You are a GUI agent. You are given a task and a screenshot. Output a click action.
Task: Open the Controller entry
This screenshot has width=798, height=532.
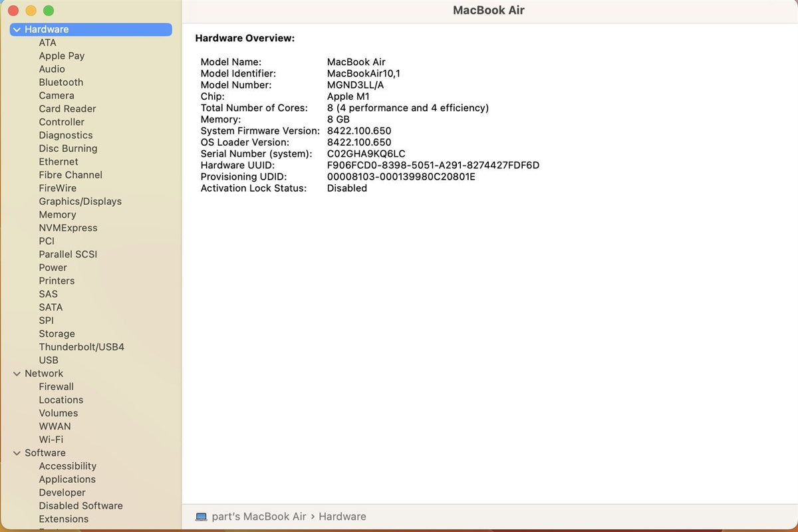tap(62, 122)
